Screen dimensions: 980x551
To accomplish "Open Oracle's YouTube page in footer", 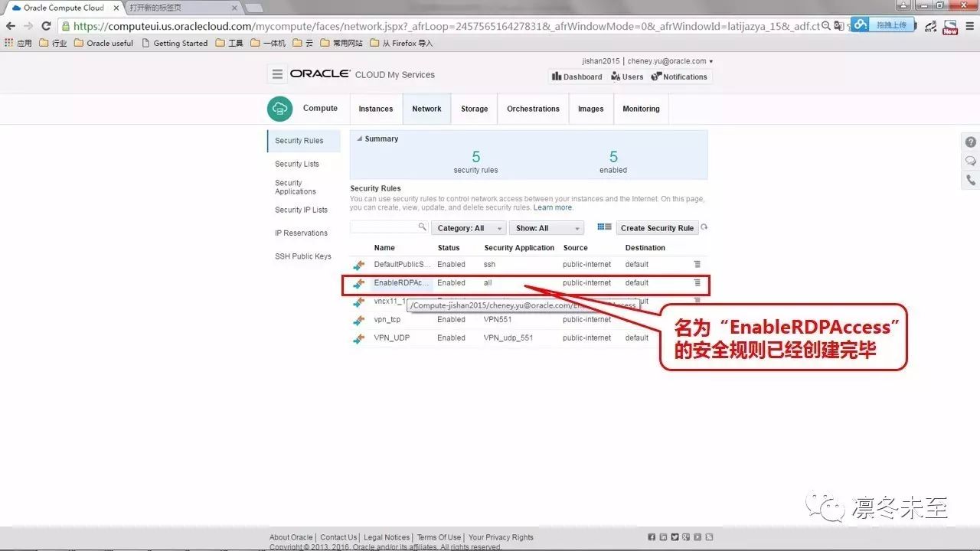I will (x=697, y=537).
